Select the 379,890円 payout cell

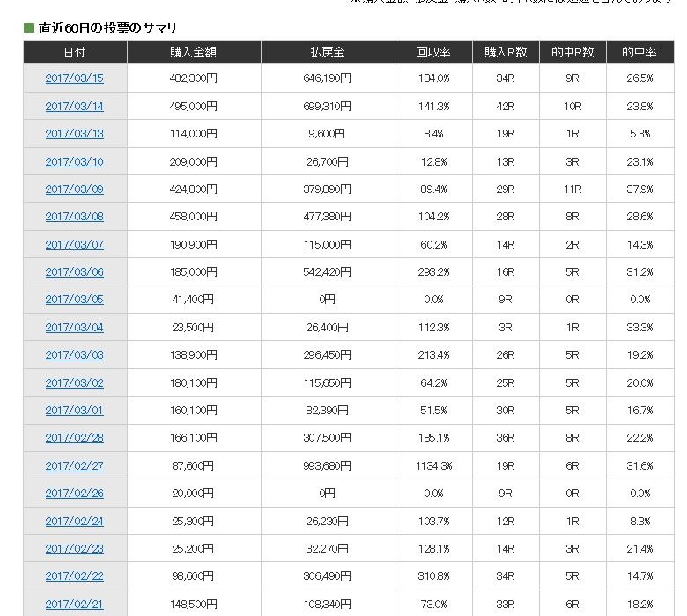[328, 189]
